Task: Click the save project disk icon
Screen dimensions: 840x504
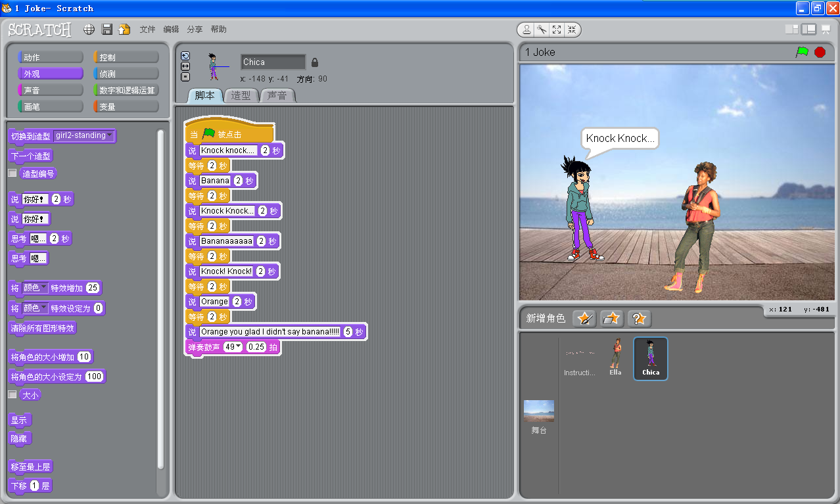Action: [107, 30]
